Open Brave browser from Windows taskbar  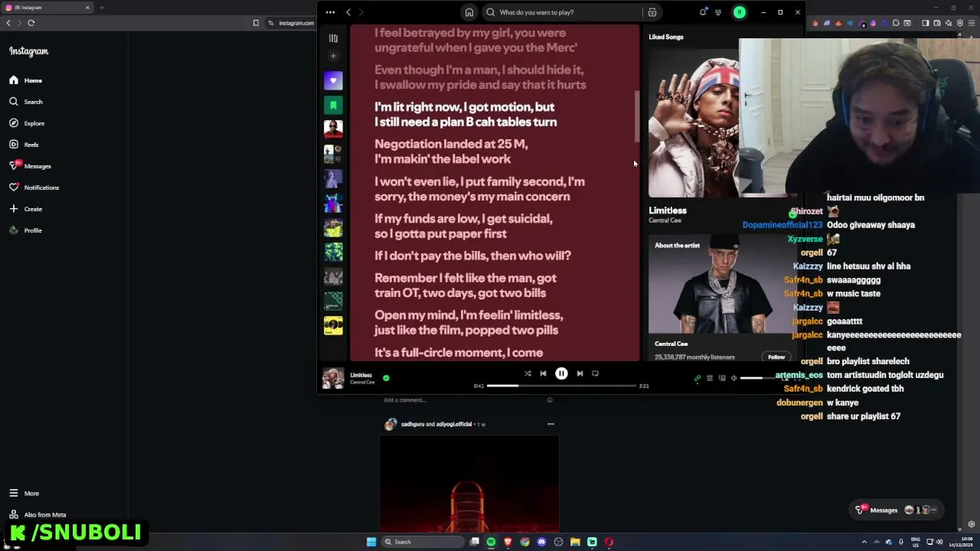pos(508,542)
